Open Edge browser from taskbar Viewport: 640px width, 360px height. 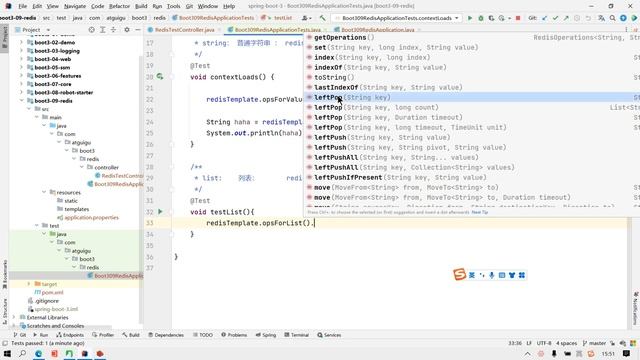tap(38, 353)
